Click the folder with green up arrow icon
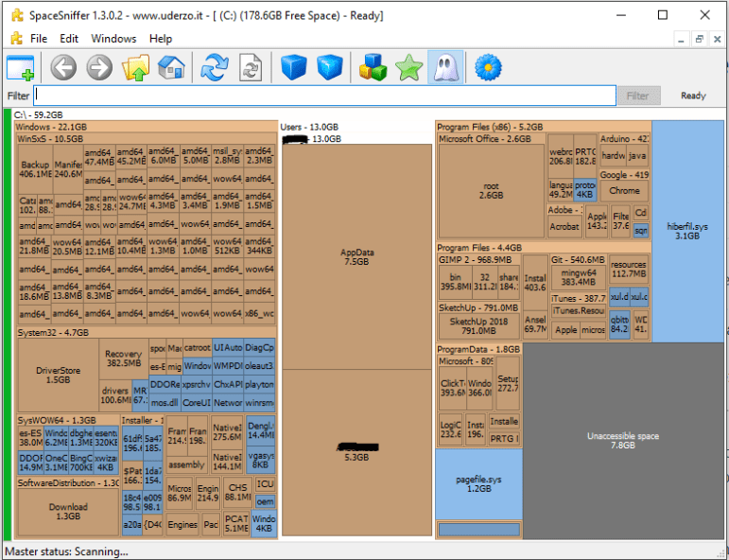Viewport: 729px width, 560px height. pos(136,67)
